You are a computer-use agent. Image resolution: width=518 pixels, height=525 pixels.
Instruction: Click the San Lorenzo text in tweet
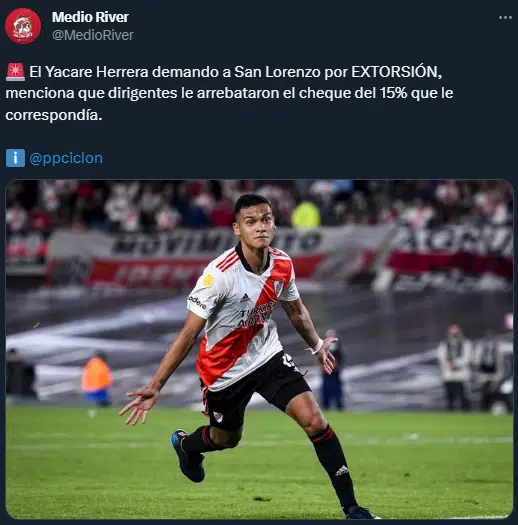tap(277, 72)
